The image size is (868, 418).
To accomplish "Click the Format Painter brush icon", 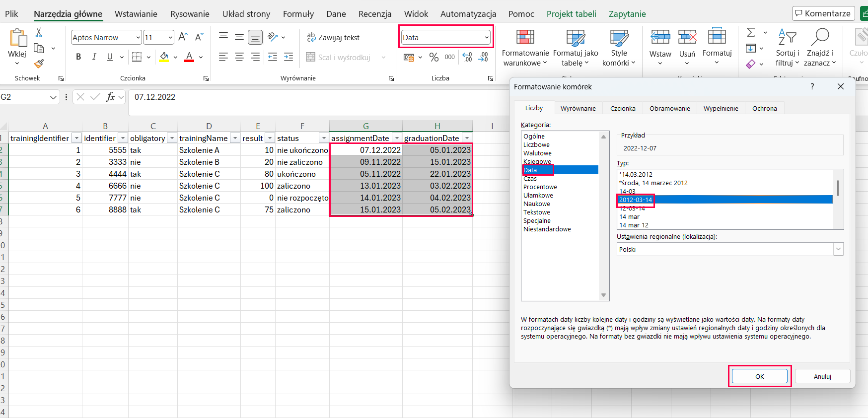I will 39,64.
